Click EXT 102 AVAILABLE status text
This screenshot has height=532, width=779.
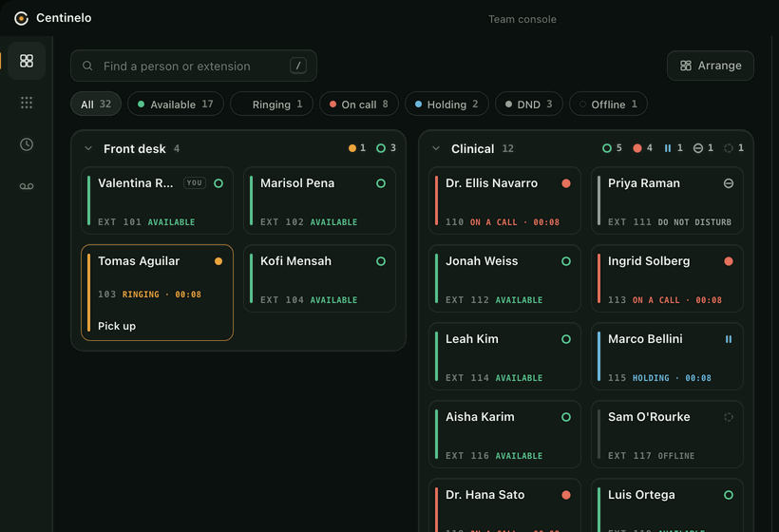(309, 222)
